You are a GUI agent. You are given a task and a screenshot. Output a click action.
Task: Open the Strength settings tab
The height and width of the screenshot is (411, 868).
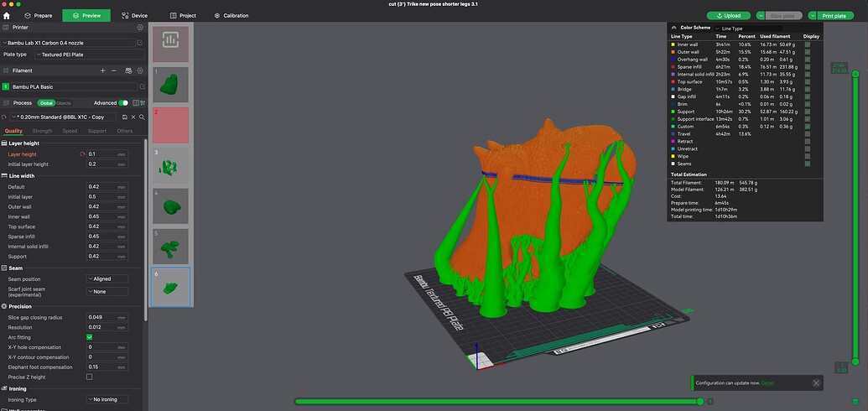click(x=43, y=132)
